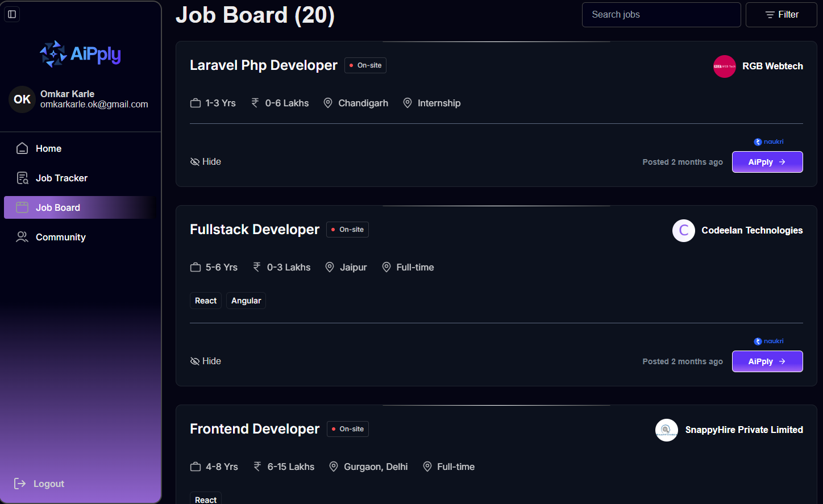Hide the Laravel Php Developer job
The image size is (823, 504).
coord(206,162)
